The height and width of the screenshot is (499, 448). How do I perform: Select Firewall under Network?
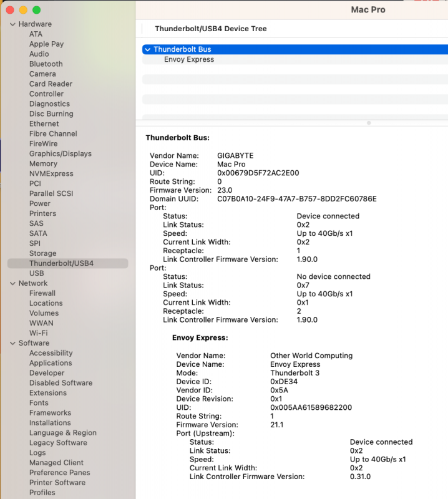[x=42, y=293]
